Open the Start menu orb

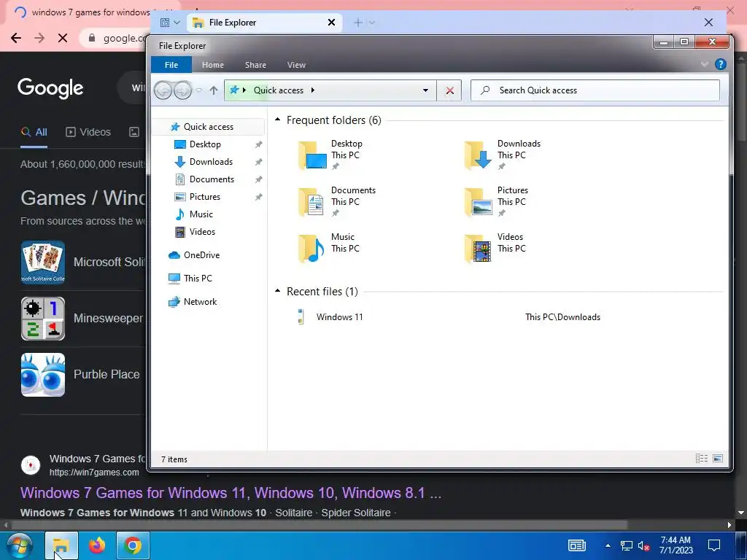pos(20,545)
